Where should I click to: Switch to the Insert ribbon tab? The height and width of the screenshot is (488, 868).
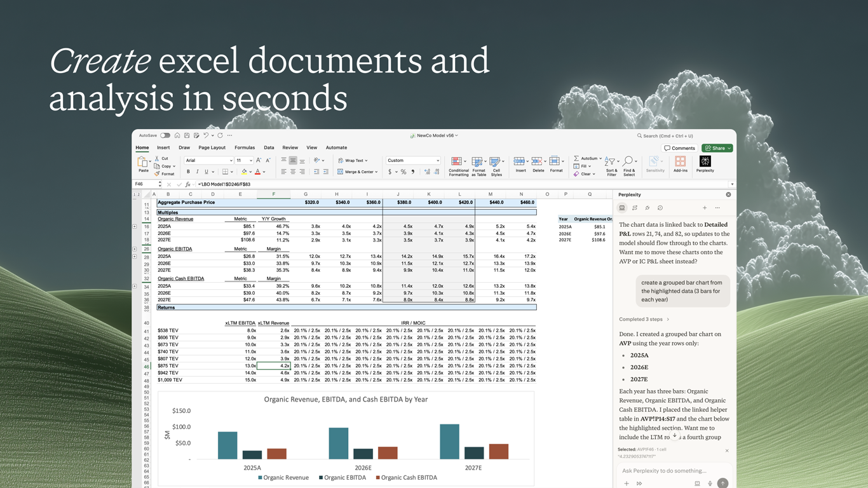coord(163,147)
